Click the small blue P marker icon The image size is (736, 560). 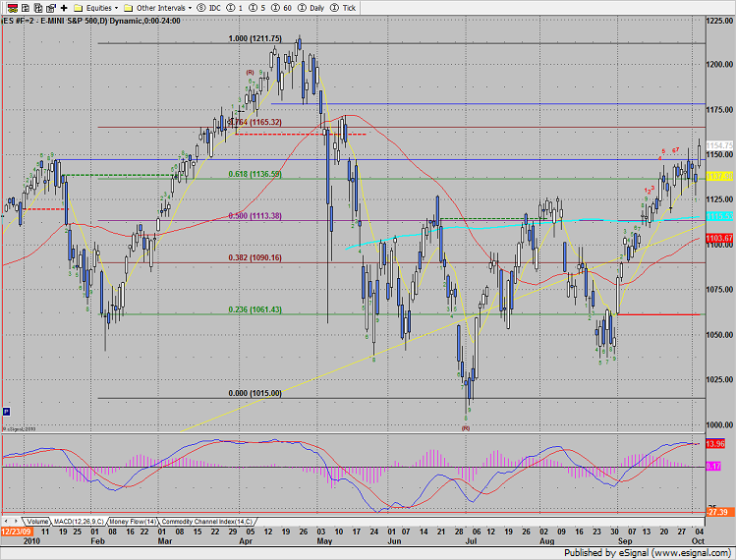point(6,412)
